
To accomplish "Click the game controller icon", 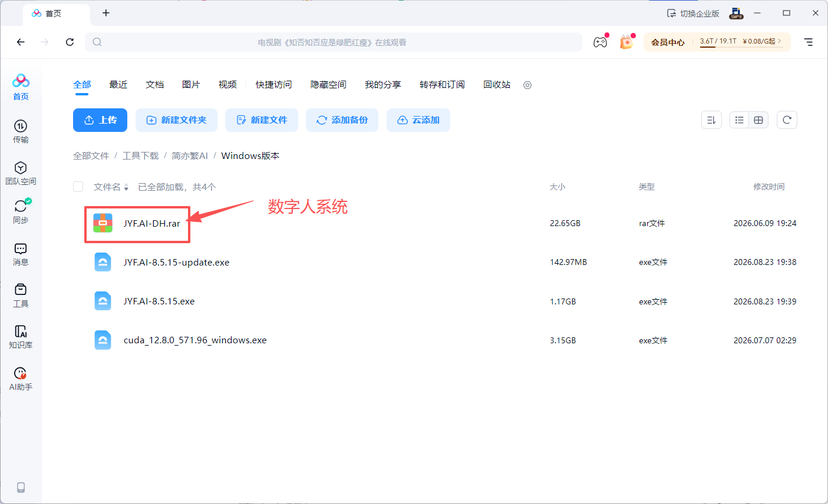I will tap(600, 42).
